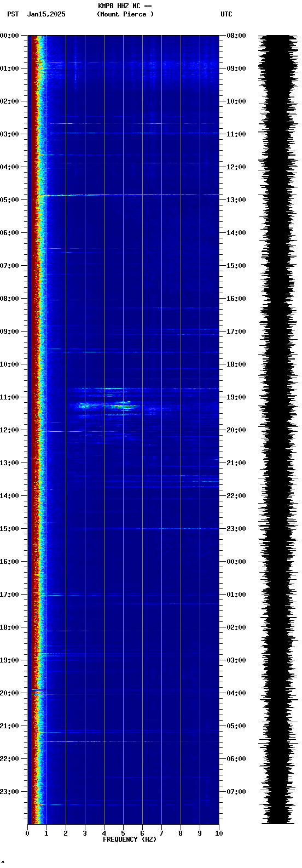Click the 23:00 PST time label
The image size is (302, 868).
click(9, 792)
